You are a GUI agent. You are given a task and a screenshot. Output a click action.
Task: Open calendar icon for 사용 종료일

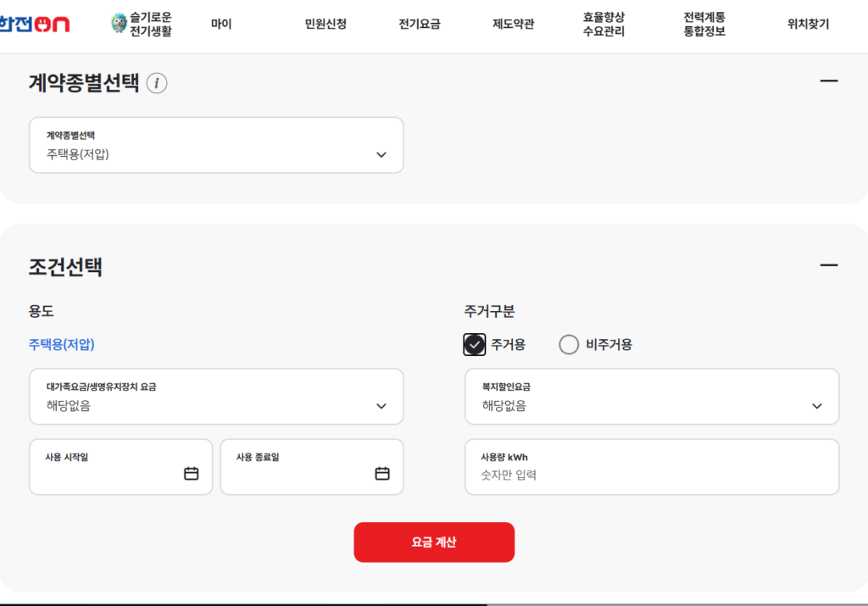point(382,473)
